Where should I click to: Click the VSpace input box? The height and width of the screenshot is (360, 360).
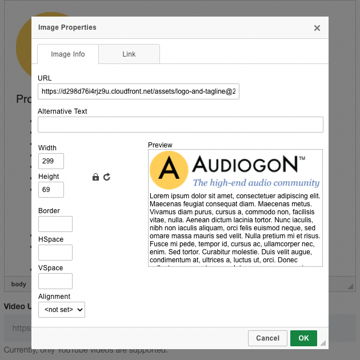[x=55, y=281]
